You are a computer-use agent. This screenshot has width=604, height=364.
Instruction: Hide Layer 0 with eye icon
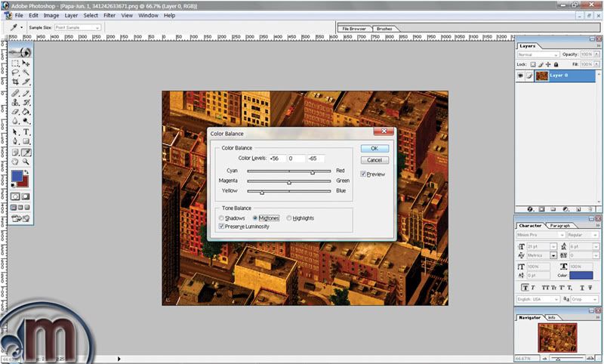coord(520,76)
